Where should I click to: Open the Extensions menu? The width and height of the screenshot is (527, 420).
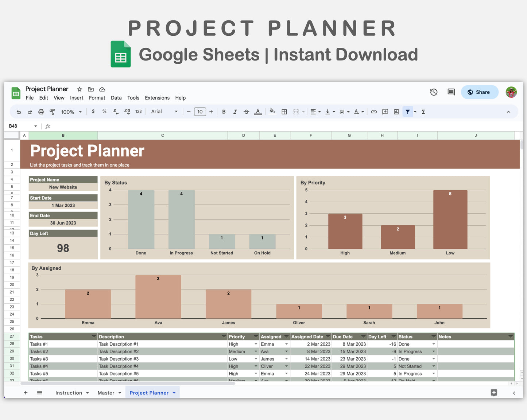click(157, 98)
